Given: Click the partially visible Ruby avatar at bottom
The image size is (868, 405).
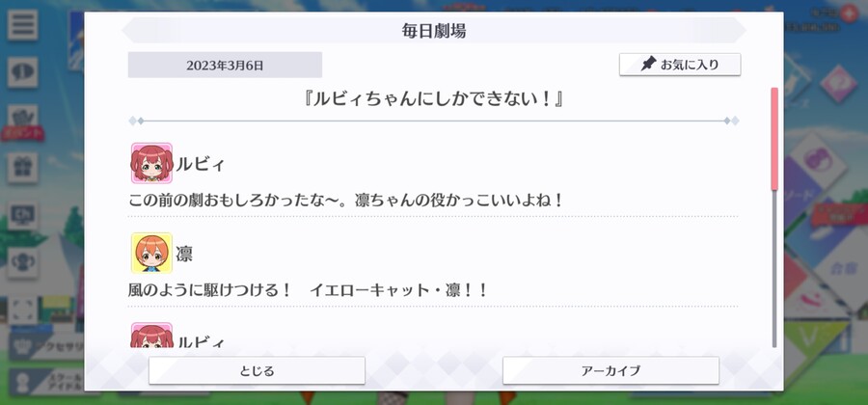Looking at the screenshot, I should (151, 336).
